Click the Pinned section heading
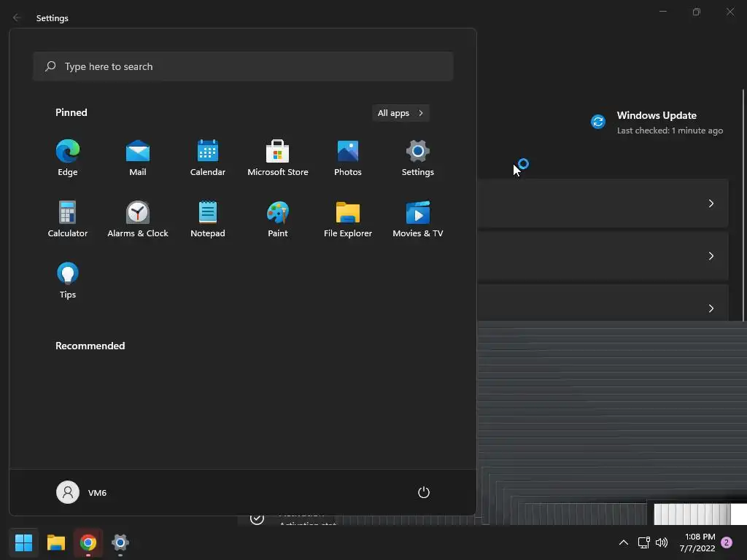This screenshot has width=747, height=560. pyautogui.click(x=71, y=112)
